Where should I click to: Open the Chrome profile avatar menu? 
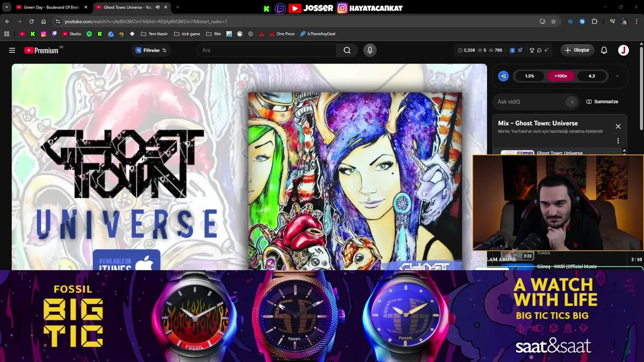(624, 22)
